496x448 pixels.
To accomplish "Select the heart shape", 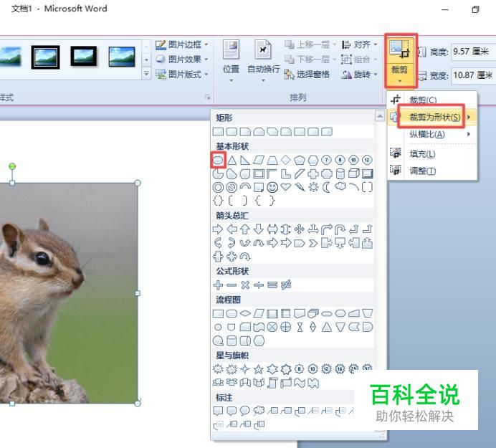I will (286, 187).
